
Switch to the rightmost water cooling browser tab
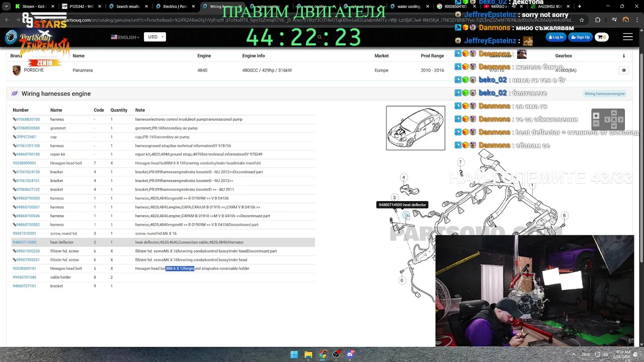(x=409, y=7)
